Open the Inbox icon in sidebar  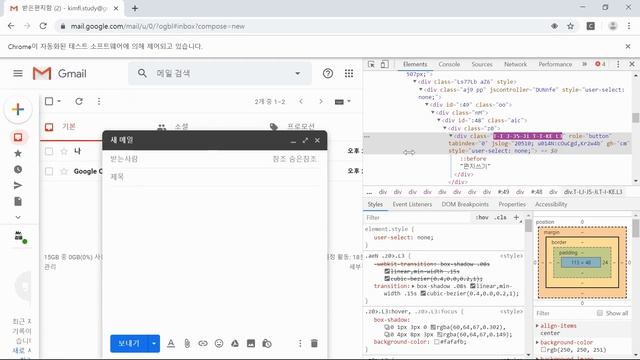[18, 137]
